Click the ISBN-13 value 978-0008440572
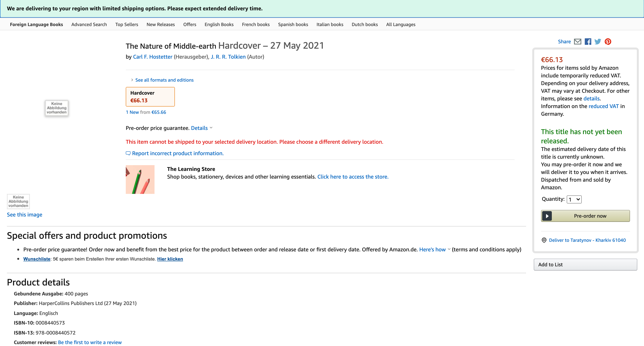This screenshot has height=346, width=644. coord(55,333)
